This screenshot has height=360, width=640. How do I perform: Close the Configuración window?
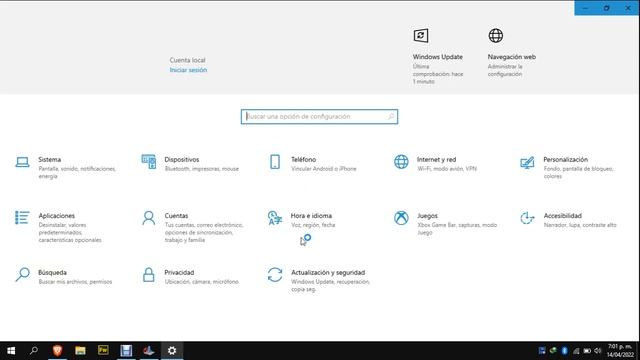point(628,8)
